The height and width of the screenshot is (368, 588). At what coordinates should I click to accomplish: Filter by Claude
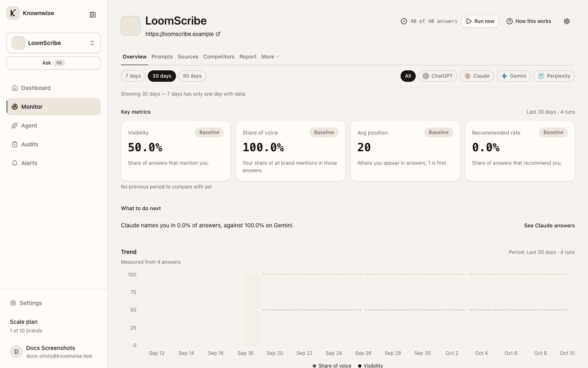click(477, 76)
